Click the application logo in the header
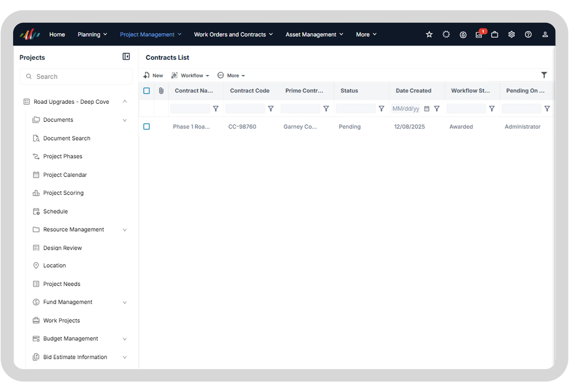Viewport: 569px width, 392px height. [30, 34]
